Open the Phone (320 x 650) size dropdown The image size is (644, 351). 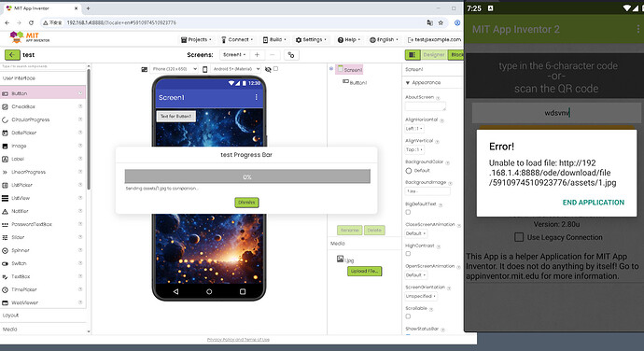tap(174, 69)
